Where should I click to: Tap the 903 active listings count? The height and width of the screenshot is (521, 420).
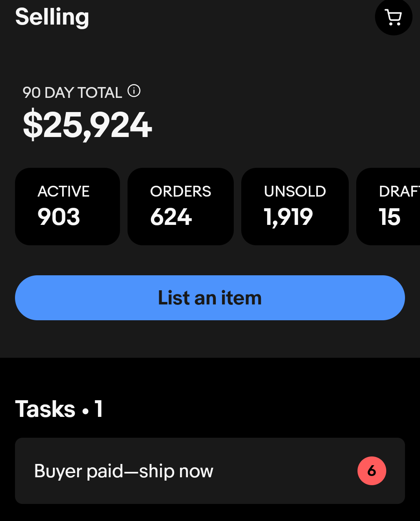coord(59,217)
